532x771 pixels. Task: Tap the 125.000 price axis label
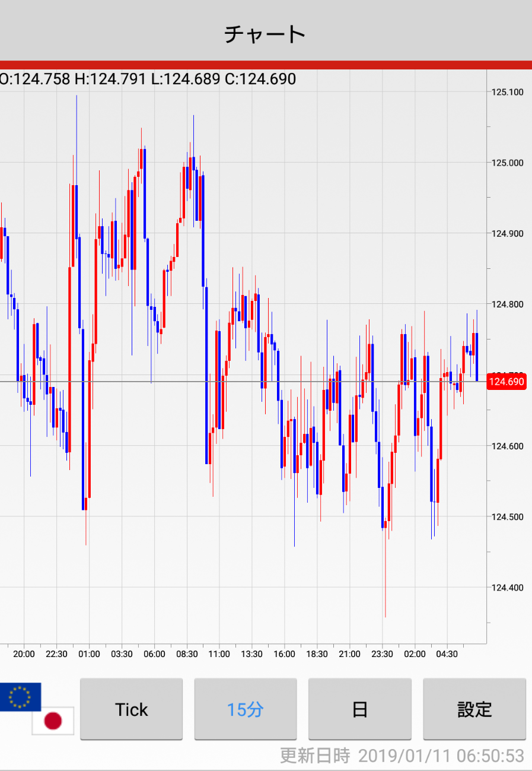(x=507, y=163)
